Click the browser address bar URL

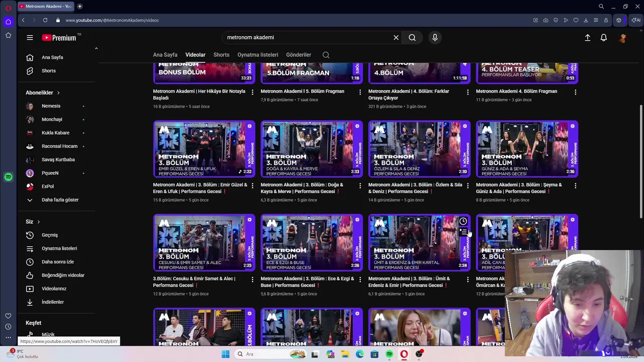pyautogui.click(x=112, y=20)
